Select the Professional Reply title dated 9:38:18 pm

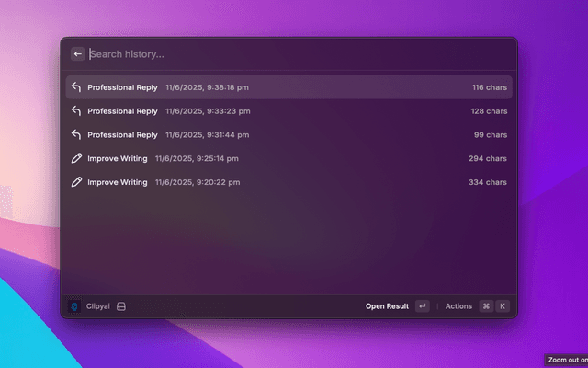coord(122,87)
